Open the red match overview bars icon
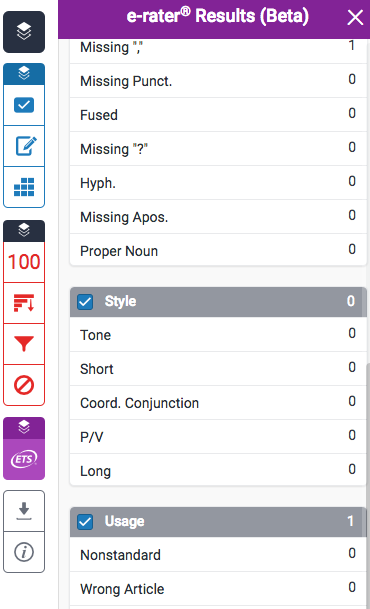 tap(24, 303)
